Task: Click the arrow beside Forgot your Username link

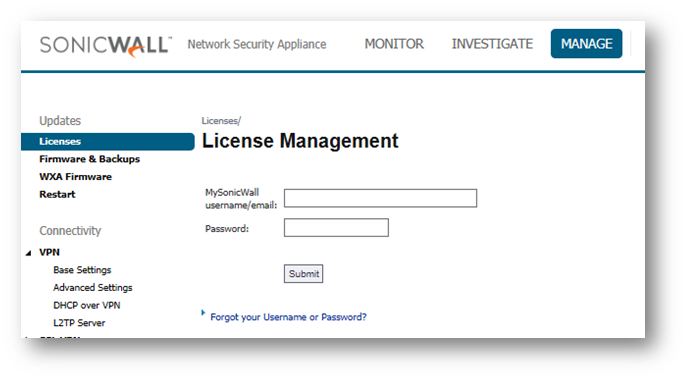Action: click(203, 313)
